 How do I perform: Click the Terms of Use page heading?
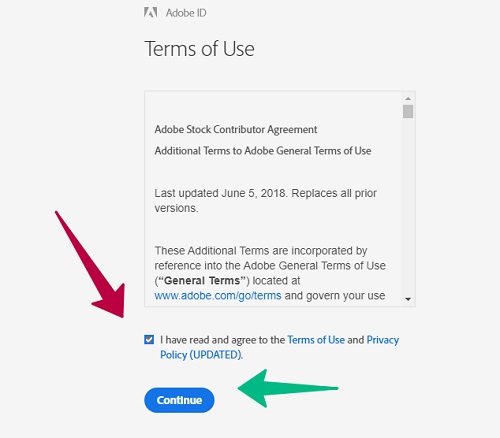click(199, 49)
